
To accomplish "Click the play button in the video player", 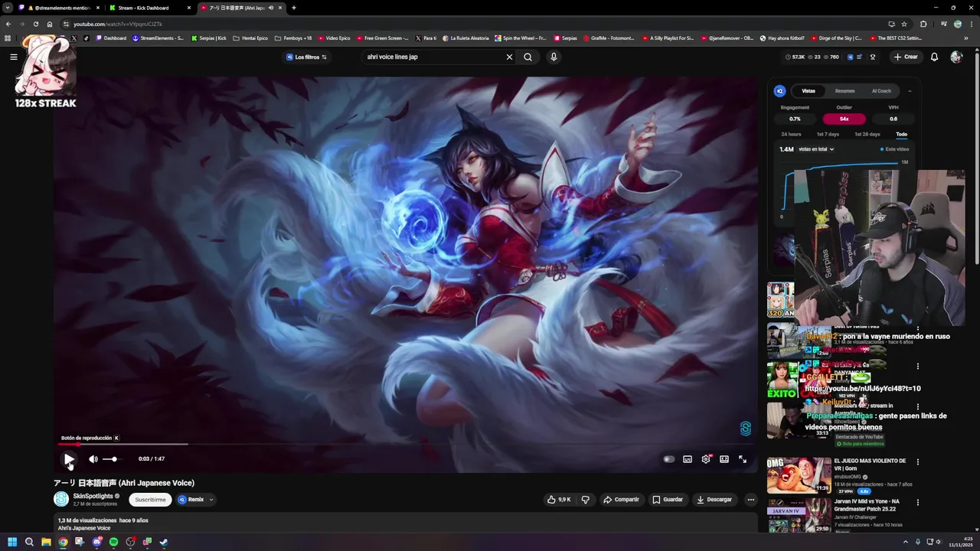I will pos(69,459).
